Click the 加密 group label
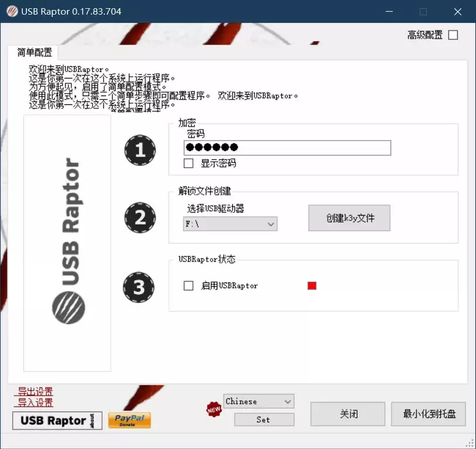The height and width of the screenshot is (449, 476). tap(187, 123)
